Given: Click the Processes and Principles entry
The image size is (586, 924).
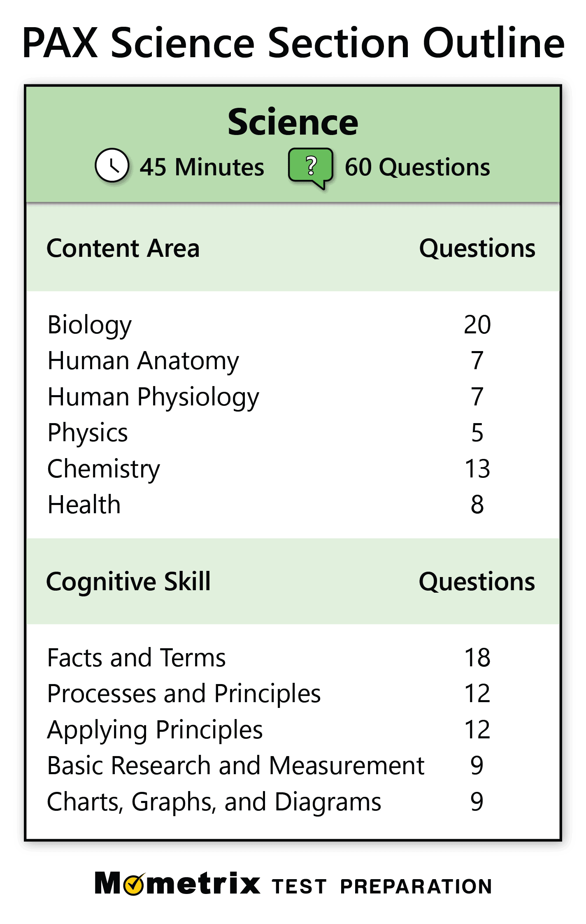Looking at the screenshot, I should (x=184, y=694).
